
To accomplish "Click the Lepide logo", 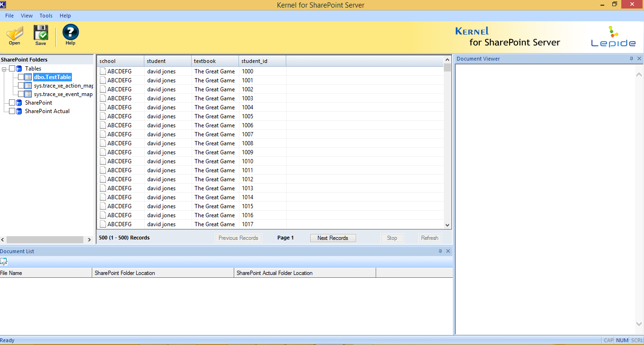I will 613,37.
